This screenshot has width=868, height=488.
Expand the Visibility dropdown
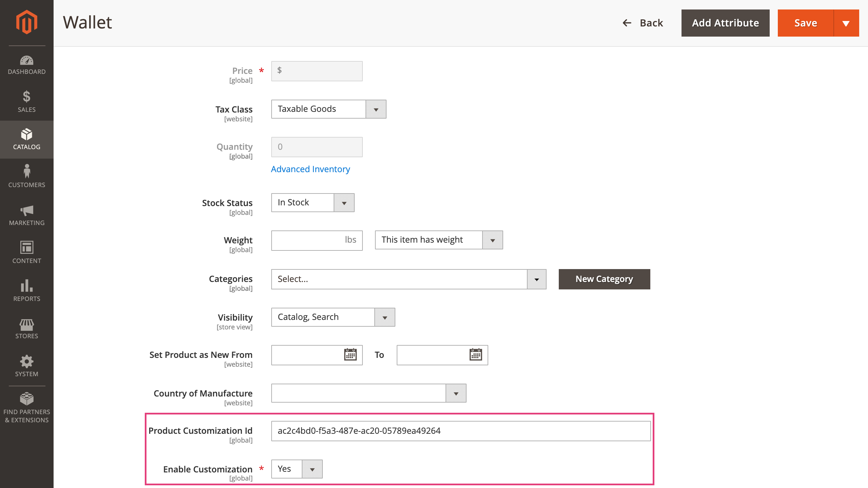[384, 317]
